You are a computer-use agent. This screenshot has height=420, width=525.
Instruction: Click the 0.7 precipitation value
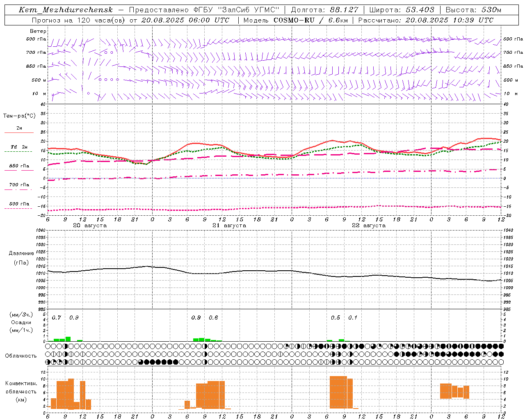(x=56, y=318)
